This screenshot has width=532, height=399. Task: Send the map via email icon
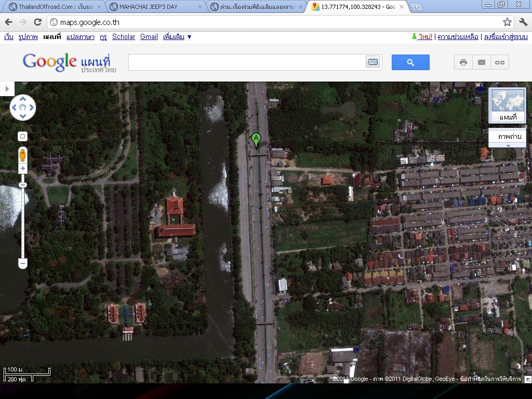click(482, 62)
